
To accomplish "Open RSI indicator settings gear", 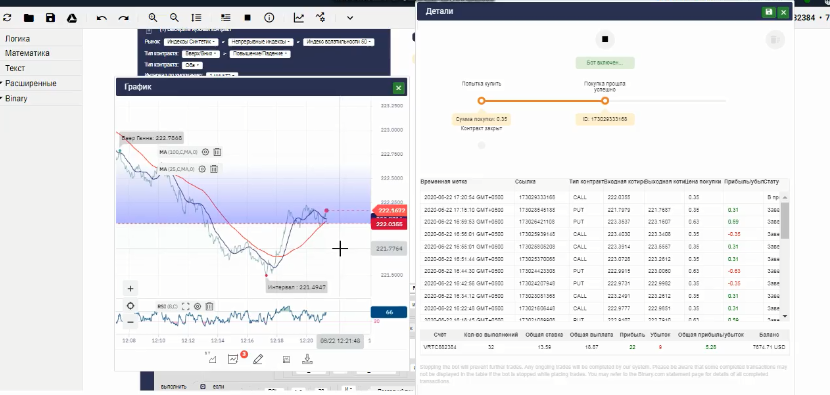I will pos(197,306).
